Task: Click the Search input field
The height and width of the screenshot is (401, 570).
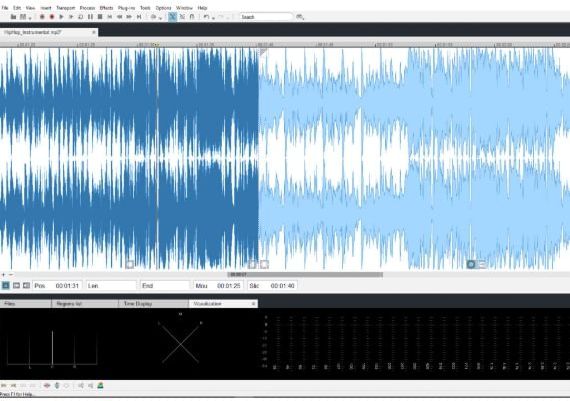Action: click(266, 17)
